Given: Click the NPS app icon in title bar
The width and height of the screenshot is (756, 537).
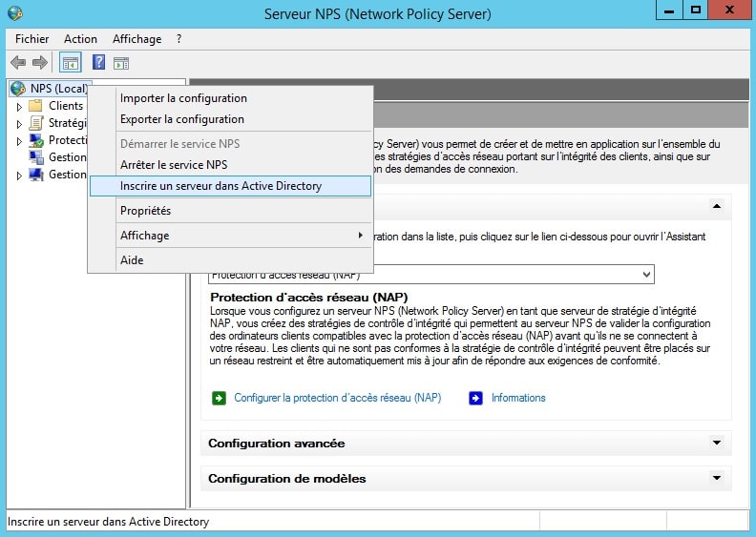Looking at the screenshot, I should tap(15, 13).
